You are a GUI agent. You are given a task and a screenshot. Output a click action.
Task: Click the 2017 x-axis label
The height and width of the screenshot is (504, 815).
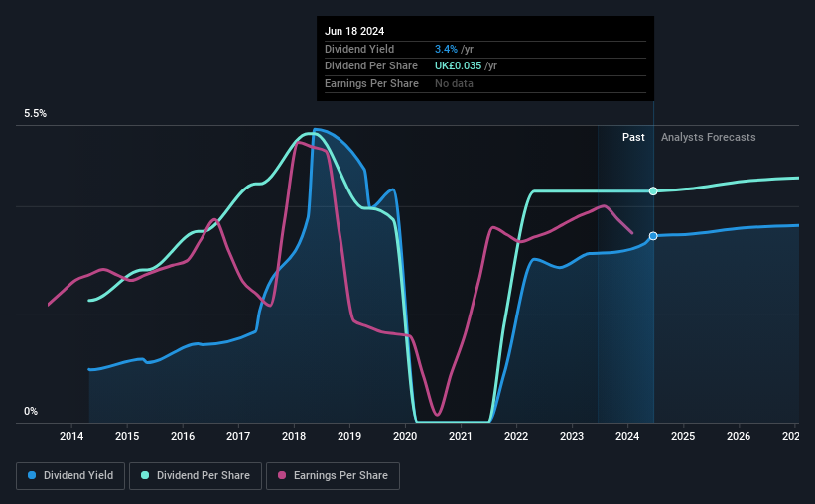tap(238, 436)
